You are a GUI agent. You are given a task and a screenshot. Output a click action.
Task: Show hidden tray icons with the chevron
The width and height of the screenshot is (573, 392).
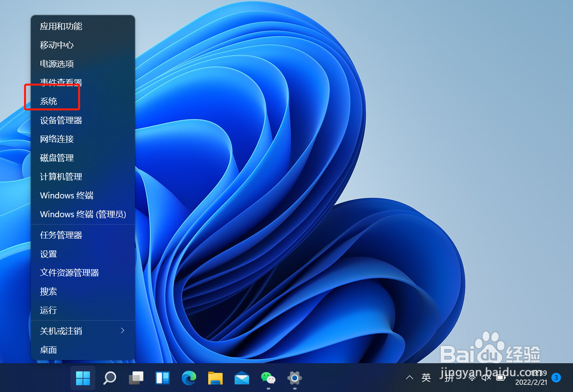[x=409, y=378]
